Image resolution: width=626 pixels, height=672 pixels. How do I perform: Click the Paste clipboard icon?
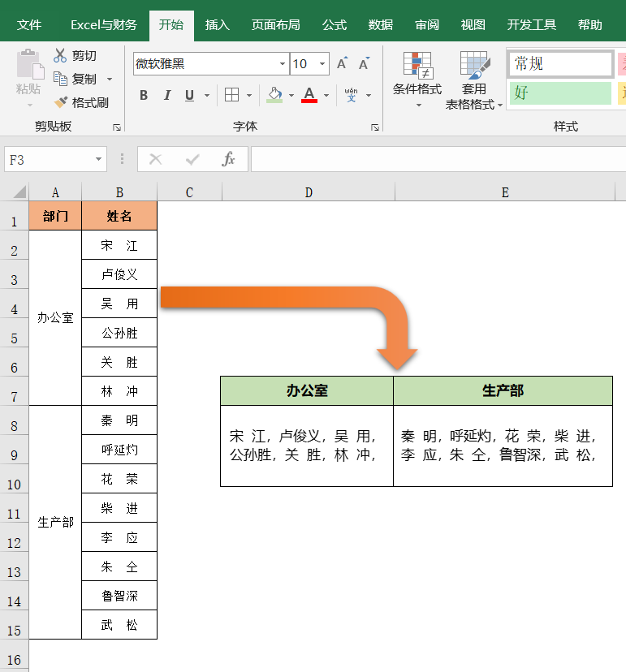pyautogui.click(x=29, y=65)
